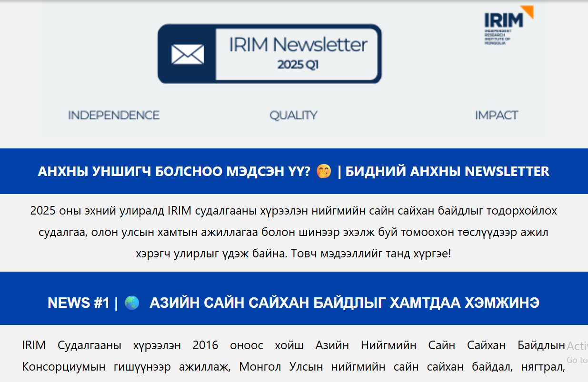The height and width of the screenshot is (382, 588).
Task: Select the IMPACT label
Action: [496, 115]
